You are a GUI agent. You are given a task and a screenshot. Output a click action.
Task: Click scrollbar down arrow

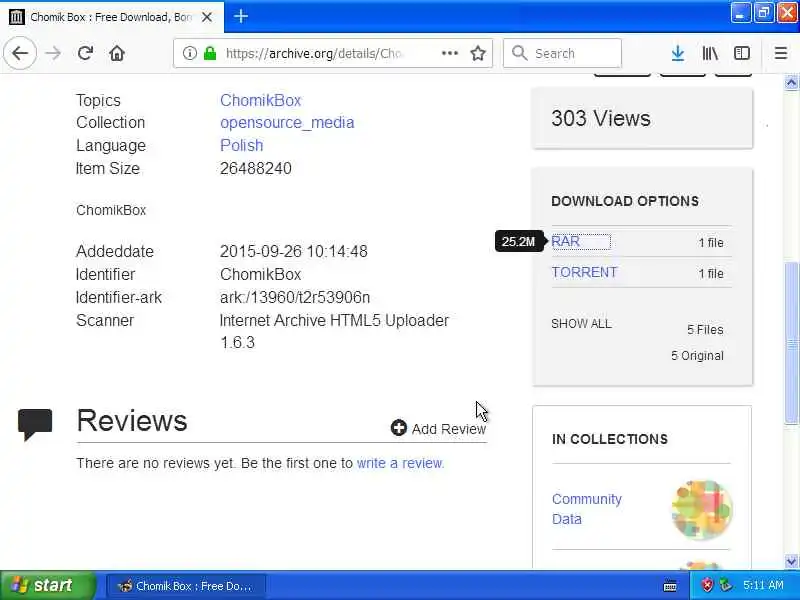tap(791, 562)
